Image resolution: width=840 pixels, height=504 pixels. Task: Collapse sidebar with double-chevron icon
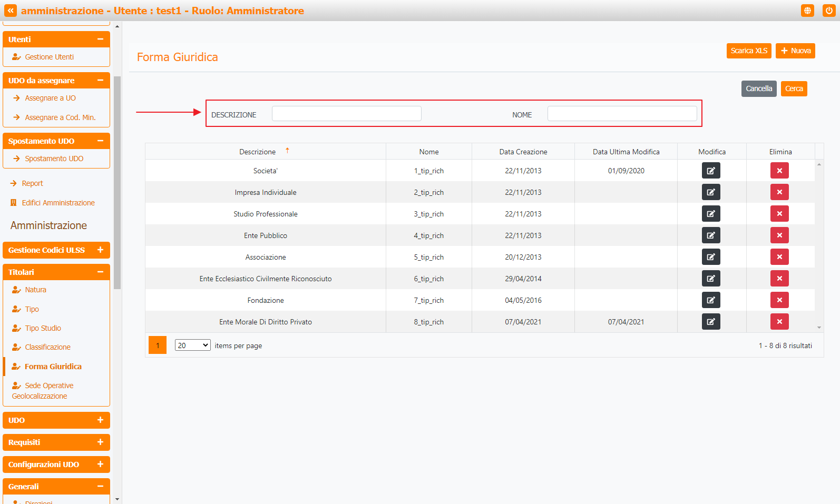[x=11, y=11]
